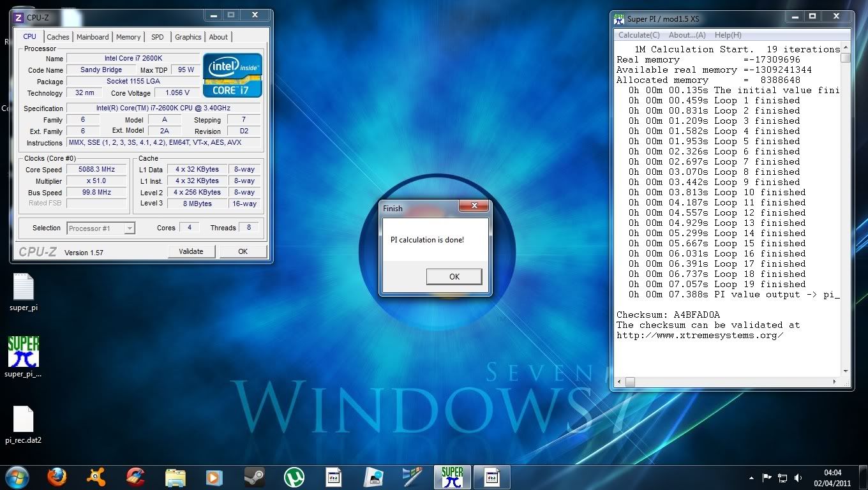
Task: Click the Super PI title bar icon
Action: click(x=619, y=19)
